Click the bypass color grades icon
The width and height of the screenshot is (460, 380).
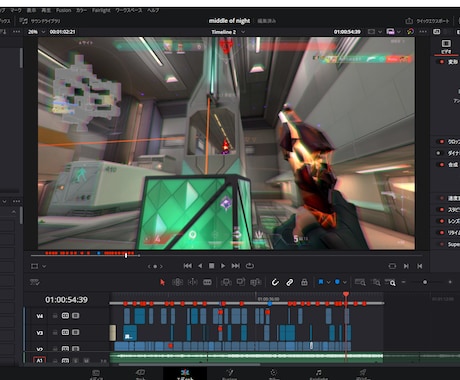410,32
